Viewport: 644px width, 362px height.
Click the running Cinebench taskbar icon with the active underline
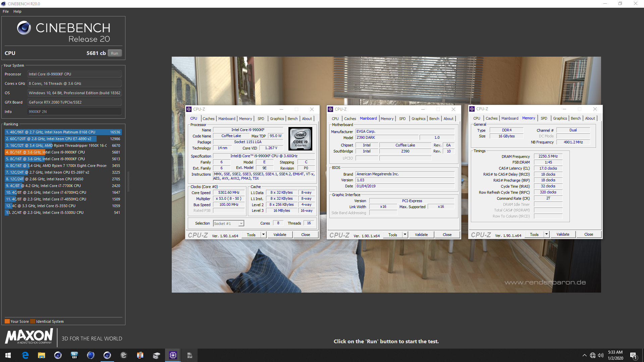pos(107,355)
